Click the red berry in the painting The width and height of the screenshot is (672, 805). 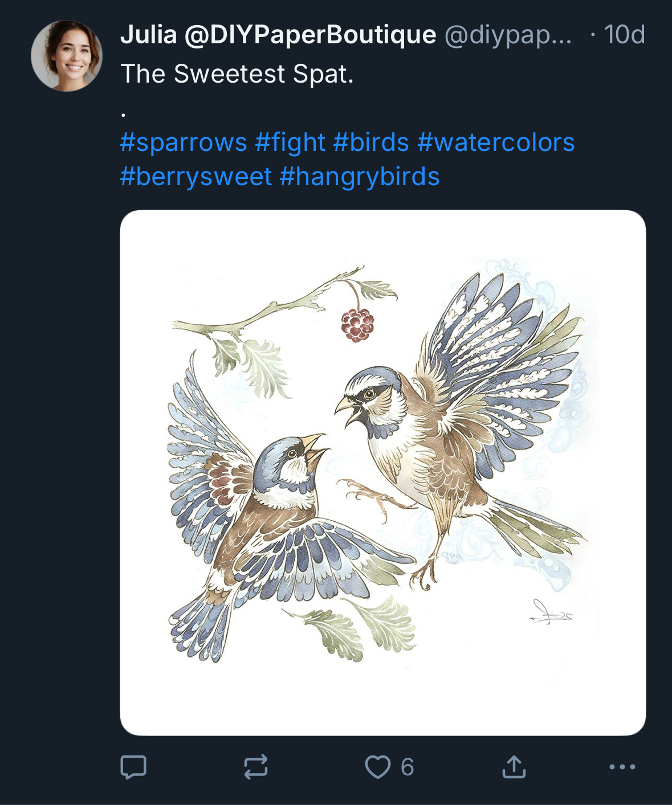tap(357, 325)
